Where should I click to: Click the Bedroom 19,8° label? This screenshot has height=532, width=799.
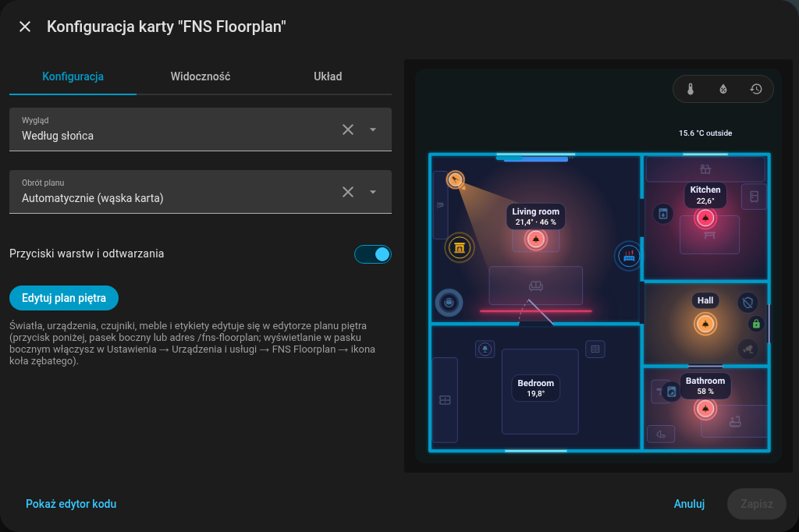[x=535, y=388]
